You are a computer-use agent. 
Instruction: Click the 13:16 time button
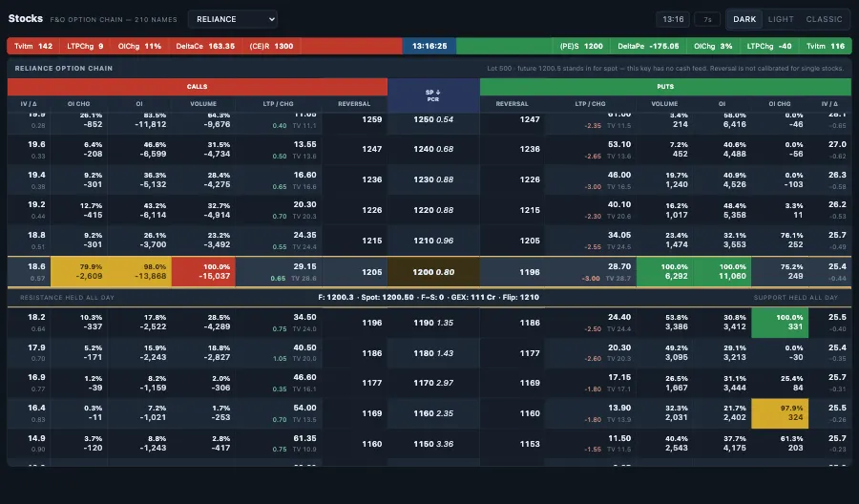coord(673,19)
